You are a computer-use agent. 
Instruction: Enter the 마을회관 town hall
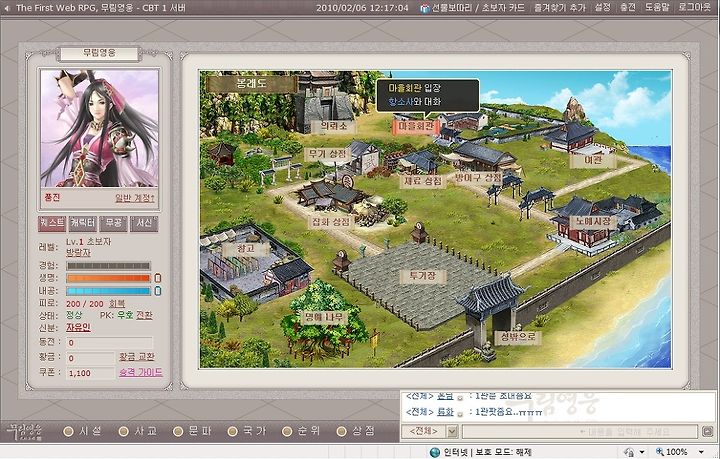[x=416, y=126]
